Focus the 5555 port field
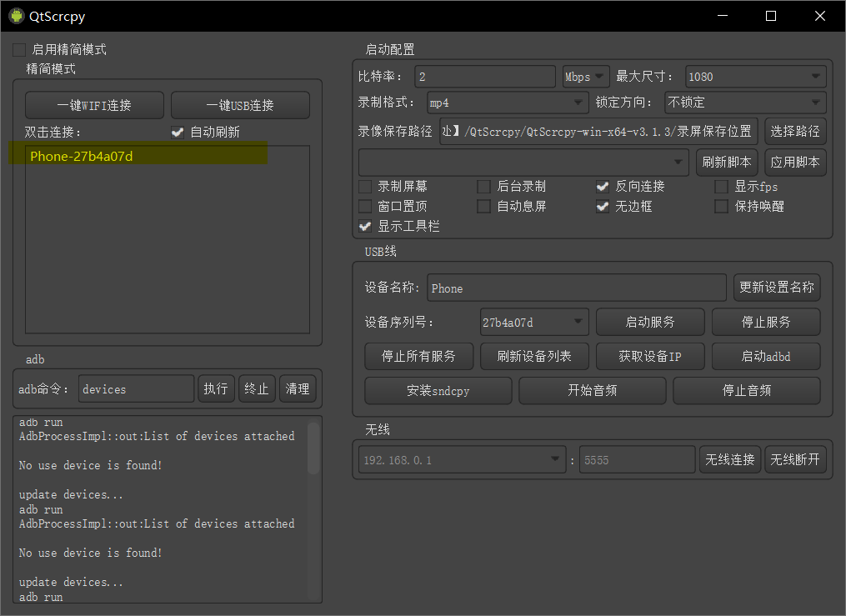846x616 pixels. tap(637, 459)
